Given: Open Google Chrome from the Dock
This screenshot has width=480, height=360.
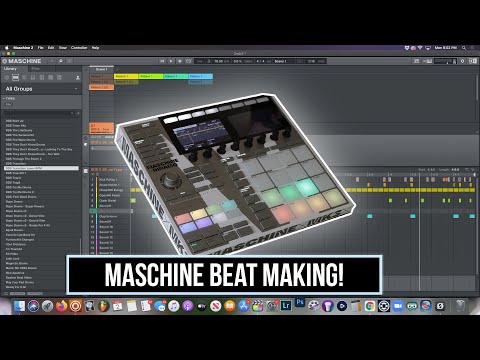Looking at the screenshot, I should (x=370, y=306).
